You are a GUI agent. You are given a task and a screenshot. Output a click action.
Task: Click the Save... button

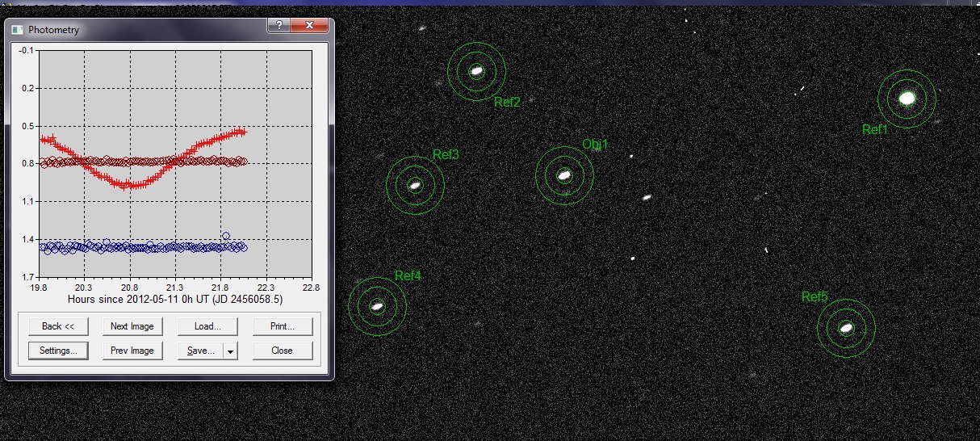[x=200, y=351]
